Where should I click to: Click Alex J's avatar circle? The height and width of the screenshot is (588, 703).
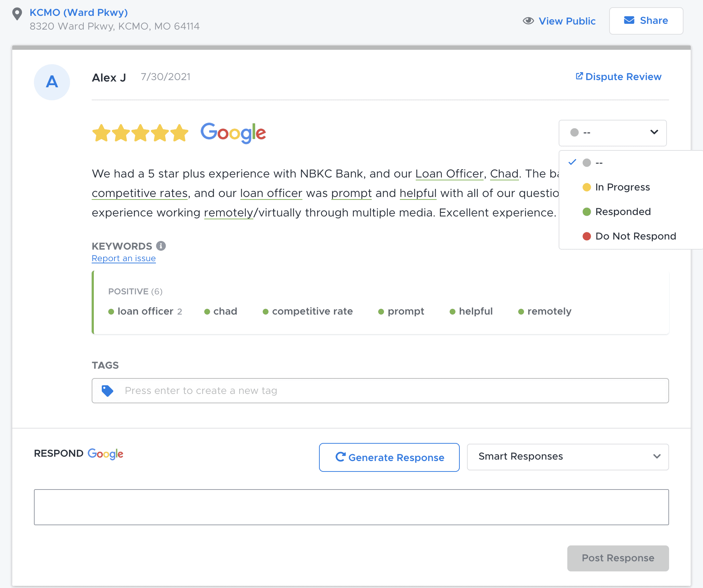[x=52, y=82]
